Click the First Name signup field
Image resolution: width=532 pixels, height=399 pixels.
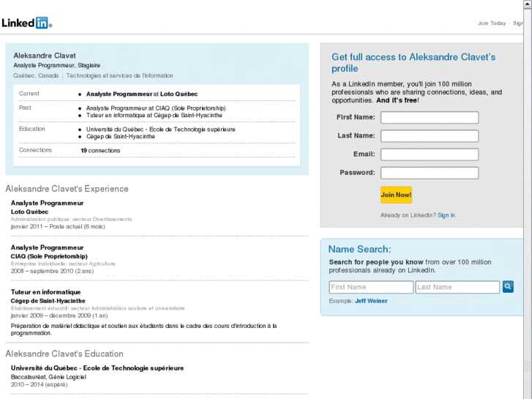click(430, 117)
